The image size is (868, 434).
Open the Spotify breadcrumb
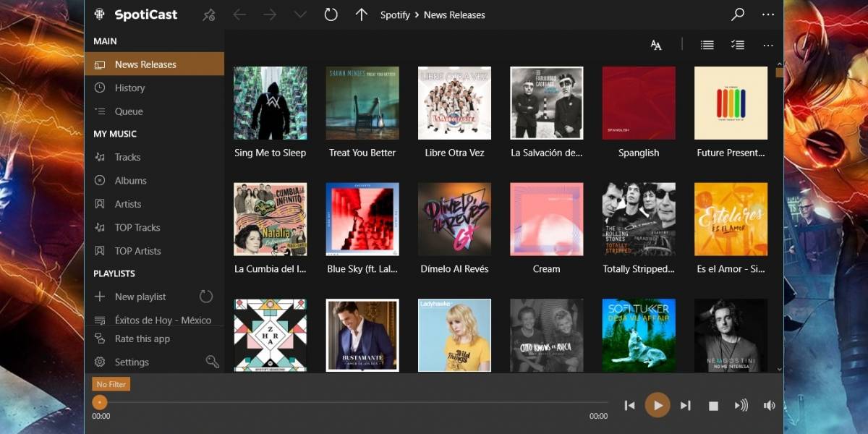[395, 14]
